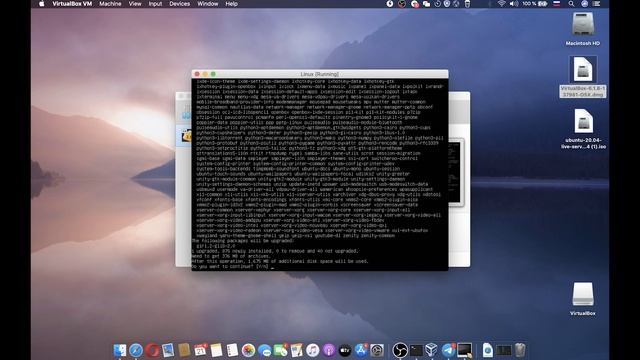Open the Russian flag input source menu
Image resolution: width=640 pixels, height=360 pixels.
pos(556,4)
